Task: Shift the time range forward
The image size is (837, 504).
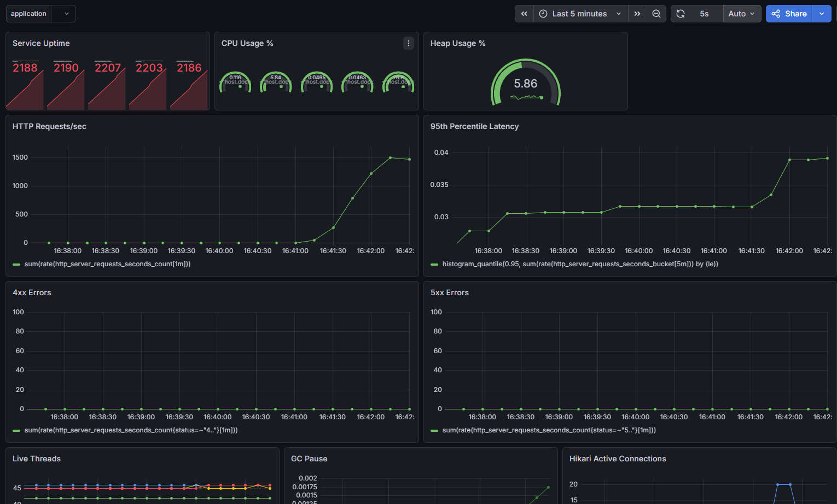Action: coord(637,14)
